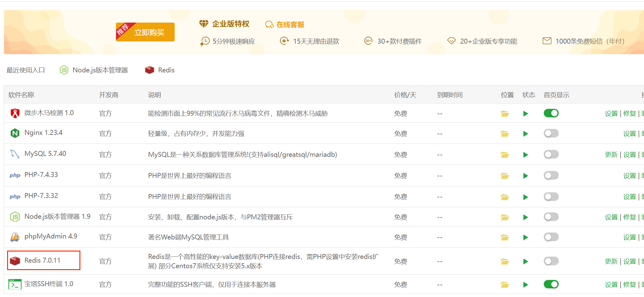Click Node.js icon in recent shortcuts
The height and width of the screenshot is (297, 644).
tap(64, 70)
